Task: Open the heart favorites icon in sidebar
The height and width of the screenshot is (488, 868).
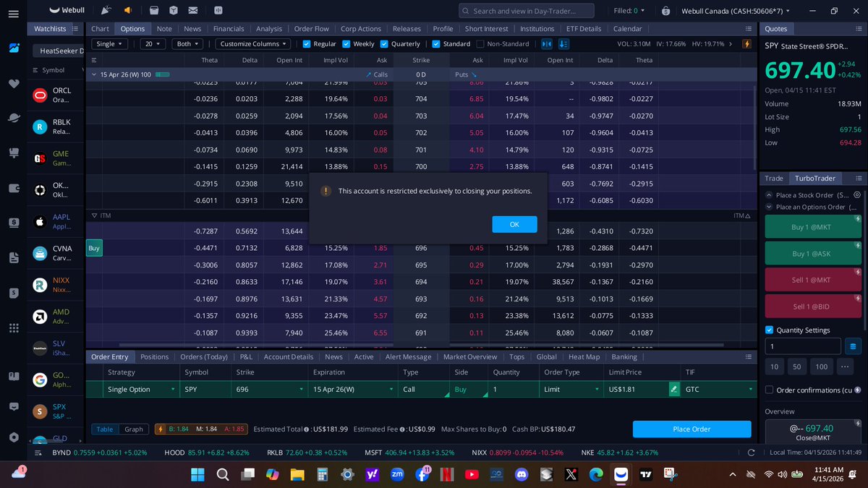Action: [14, 83]
